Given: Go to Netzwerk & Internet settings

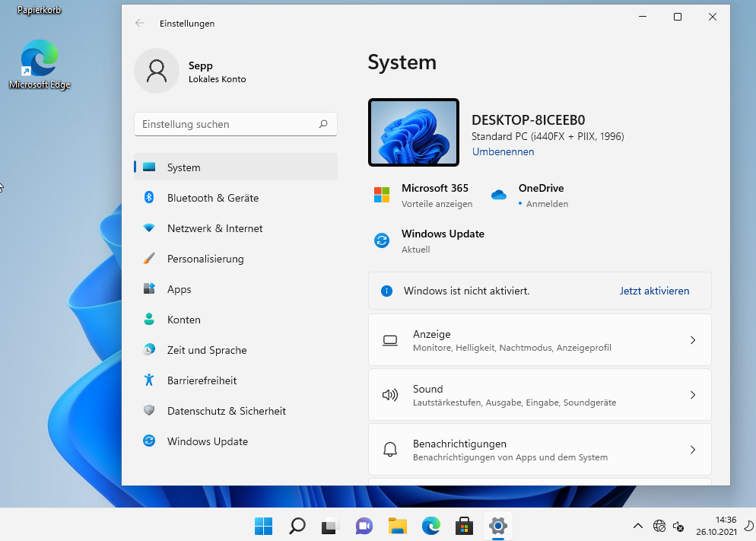Looking at the screenshot, I should click(235, 228).
